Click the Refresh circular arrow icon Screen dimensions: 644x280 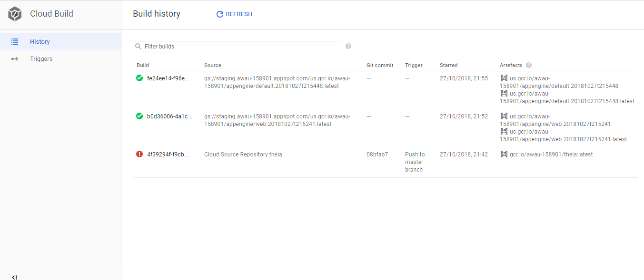[220, 14]
